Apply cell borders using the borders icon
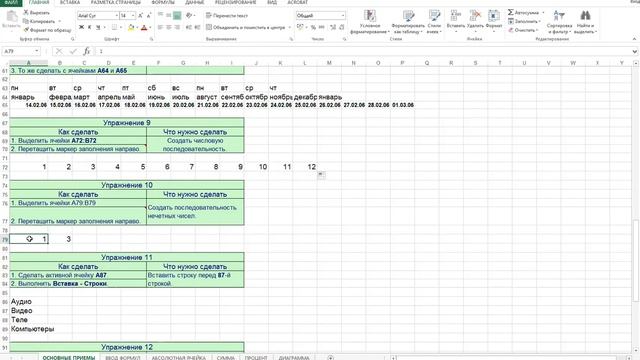This screenshot has width=640, height=360. pos(114,27)
